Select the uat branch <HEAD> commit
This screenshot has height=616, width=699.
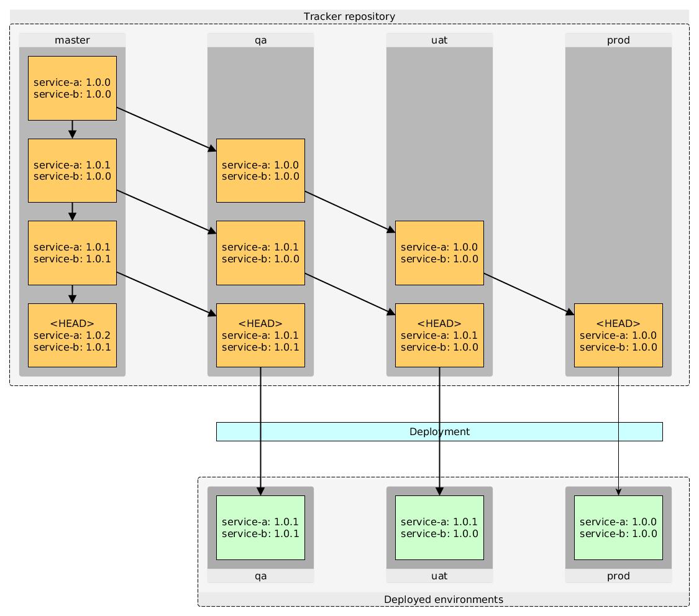coord(439,336)
